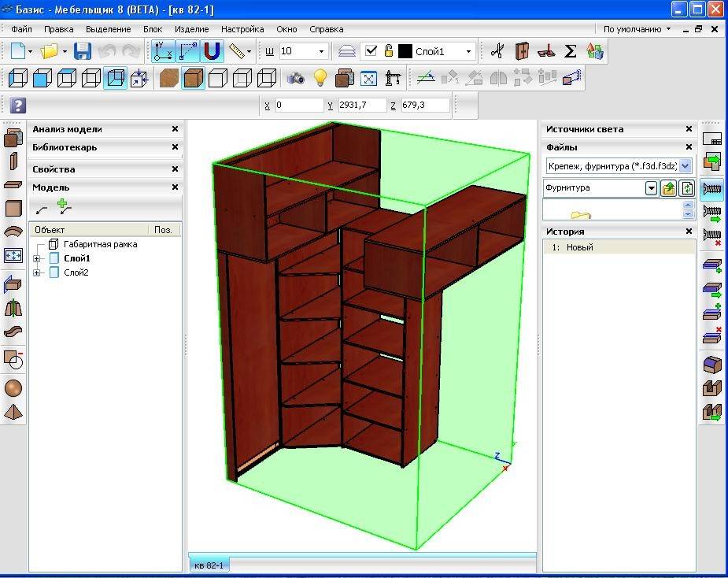Open file with the folder icon
This screenshot has width=728, height=578.
(x=49, y=51)
